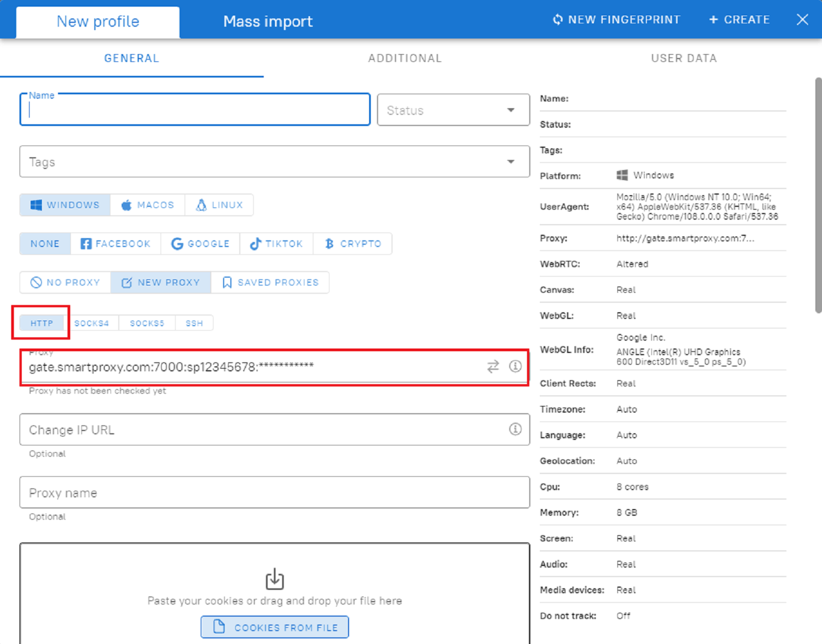Choose the New Proxy option

(x=161, y=282)
